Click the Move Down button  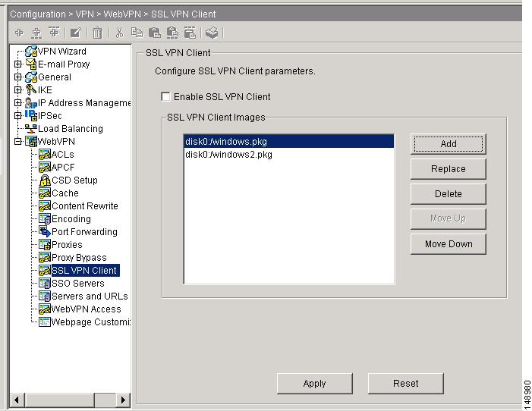[x=448, y=244]
